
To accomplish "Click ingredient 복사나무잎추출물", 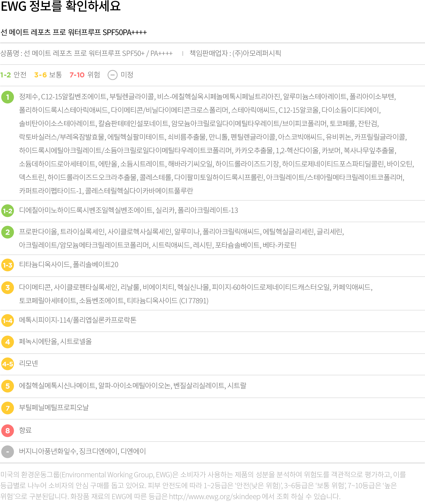I will pos(369,151).
